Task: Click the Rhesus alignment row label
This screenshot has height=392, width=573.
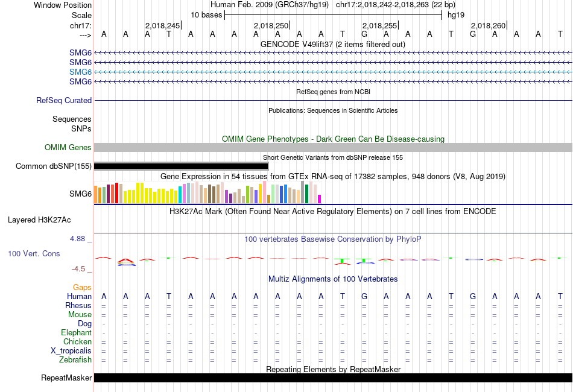Action: [78, 305]
